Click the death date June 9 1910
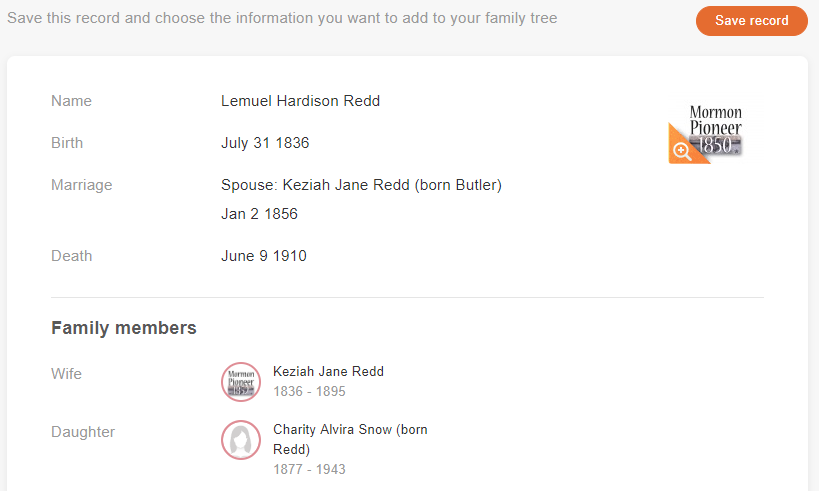The image size is (819, 491). (x=263, y=256)
